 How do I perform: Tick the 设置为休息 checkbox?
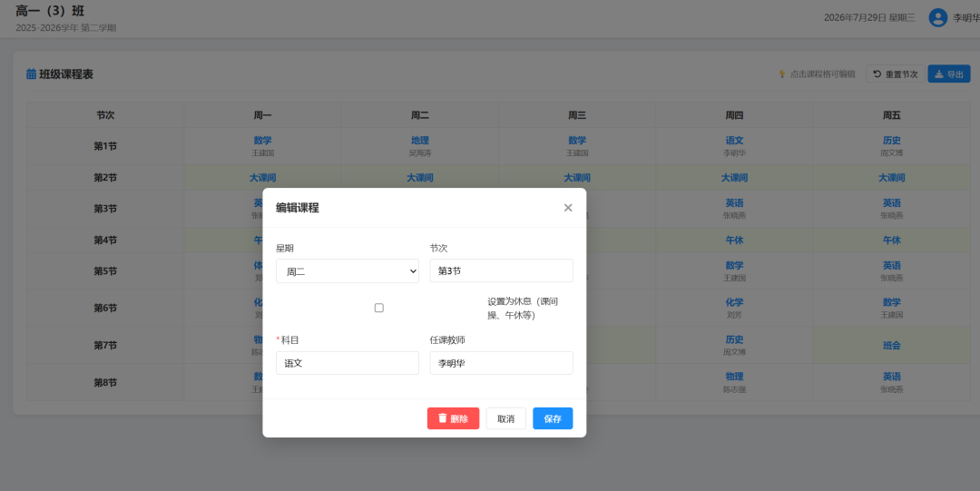[x=378, y=308]
